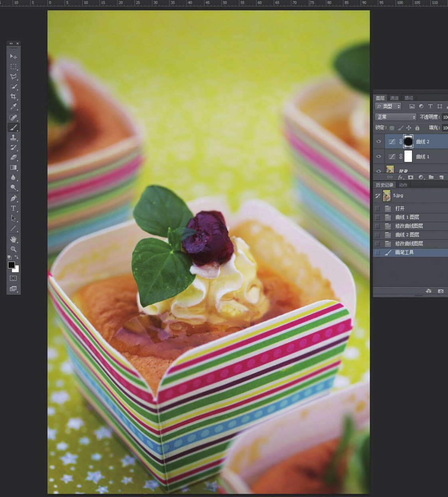
Task: Select the Pen tool in toolbar
Action: point(13,198)
